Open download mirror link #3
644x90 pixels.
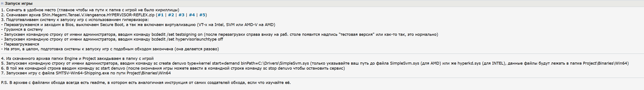click(181, 15)
